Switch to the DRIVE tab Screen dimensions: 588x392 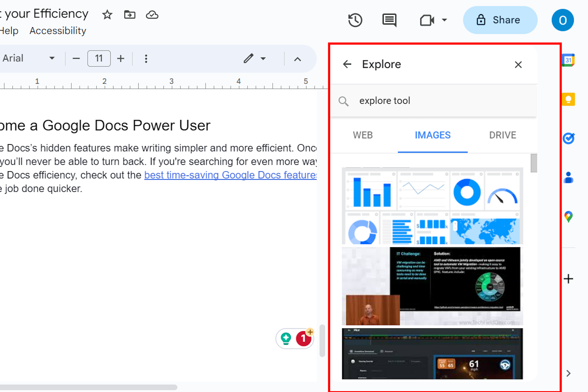[x=502, y=135]
